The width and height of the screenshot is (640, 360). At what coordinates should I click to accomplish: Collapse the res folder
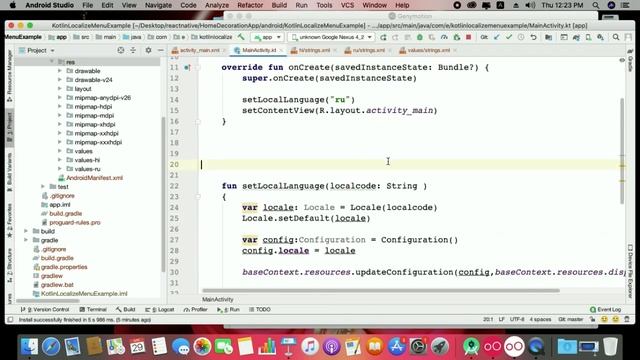pos(52,62)
